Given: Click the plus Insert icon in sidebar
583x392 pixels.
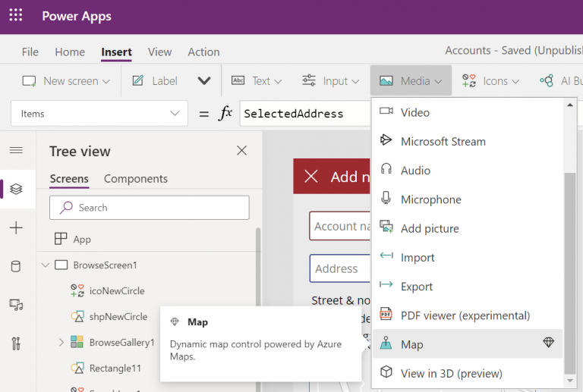Looking at the screenshot, I should coord(16,227).
